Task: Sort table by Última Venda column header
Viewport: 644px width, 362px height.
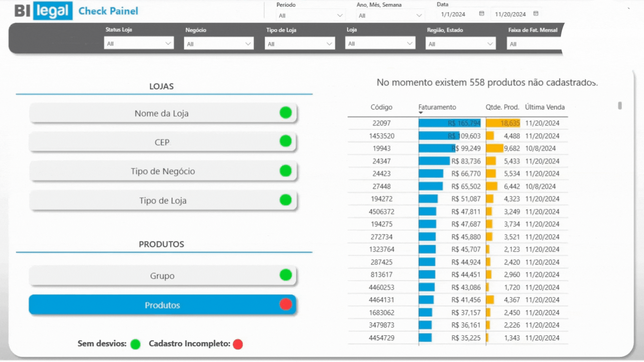Action: (545, 107)
